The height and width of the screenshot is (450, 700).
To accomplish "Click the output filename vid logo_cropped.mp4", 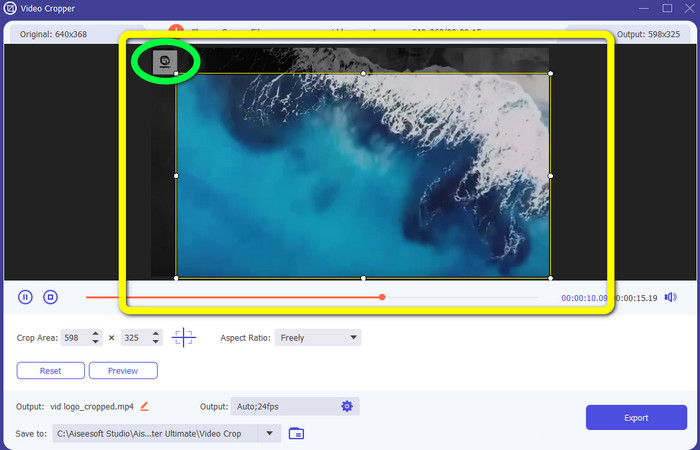I will [92, 407].
